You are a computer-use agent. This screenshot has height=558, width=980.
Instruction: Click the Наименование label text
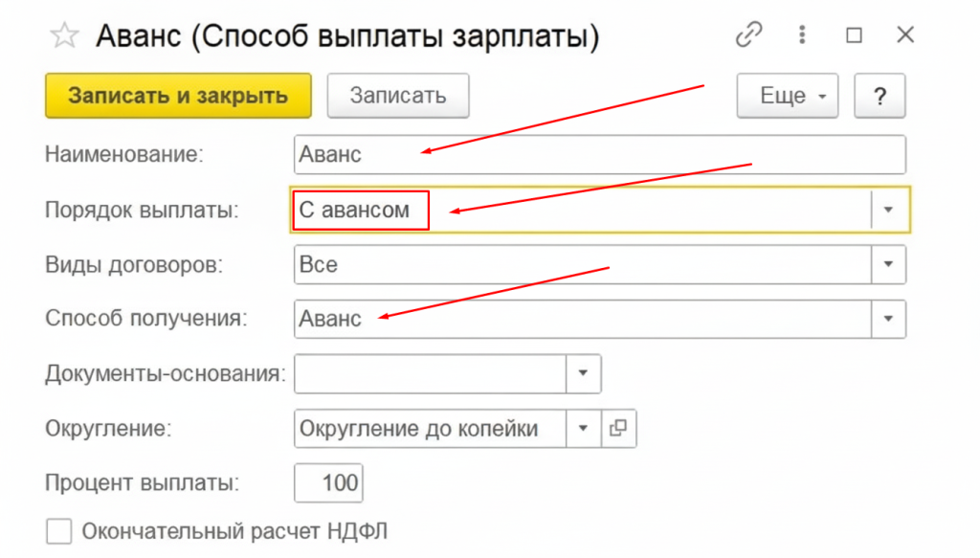coord(124,154)
